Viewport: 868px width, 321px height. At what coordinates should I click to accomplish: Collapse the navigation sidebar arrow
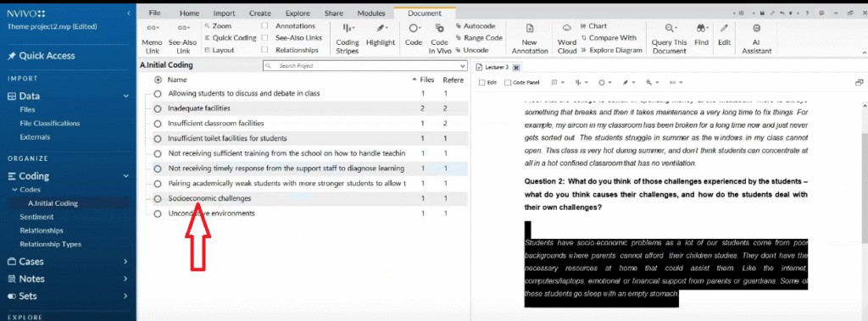pyautogui.click(x=129, y=13)
